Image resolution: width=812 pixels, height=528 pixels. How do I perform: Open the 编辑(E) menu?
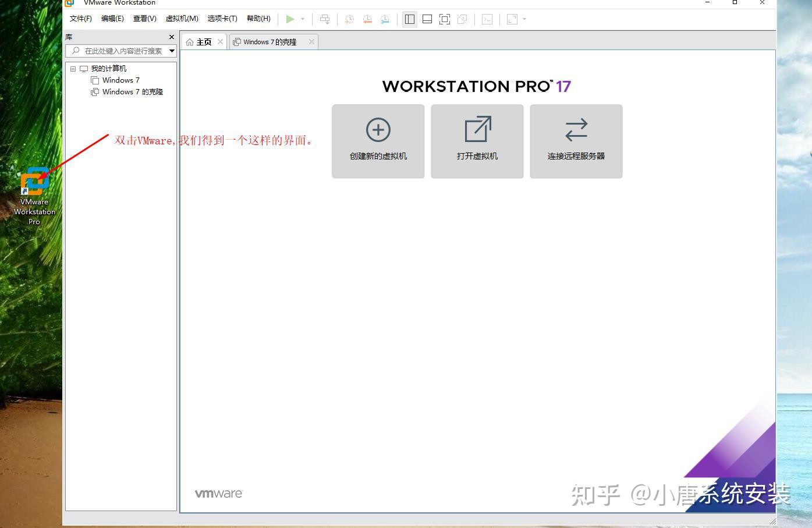point(112,19)
